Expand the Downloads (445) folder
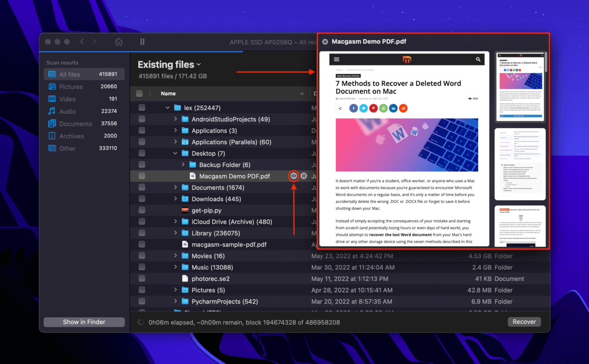This screenshot has height=364, width=589. click(x=176, y=199)
